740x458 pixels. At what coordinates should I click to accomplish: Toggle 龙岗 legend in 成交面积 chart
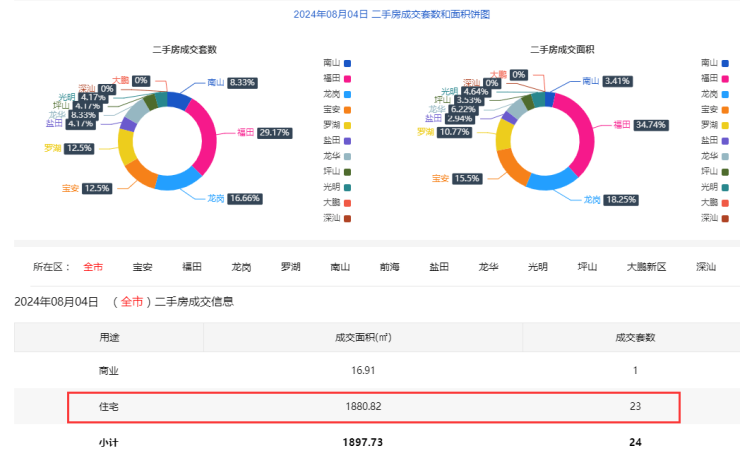point(716,93)
